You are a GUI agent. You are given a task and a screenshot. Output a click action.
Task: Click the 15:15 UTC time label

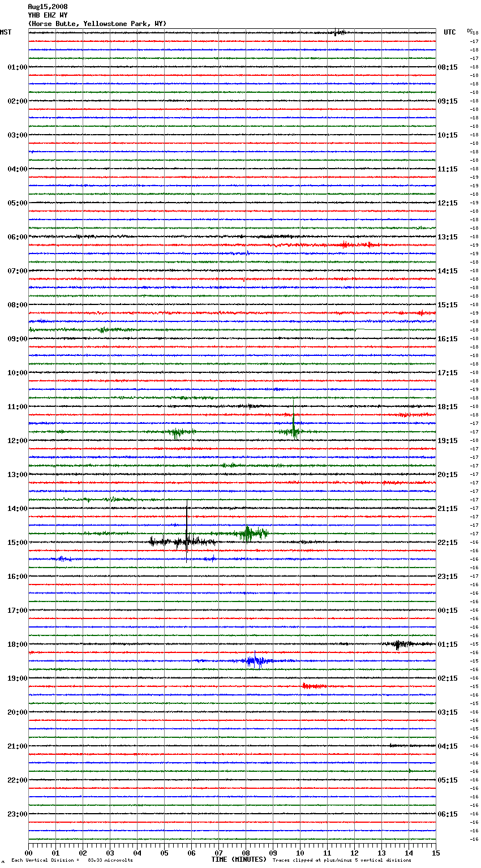coord(448,305)
